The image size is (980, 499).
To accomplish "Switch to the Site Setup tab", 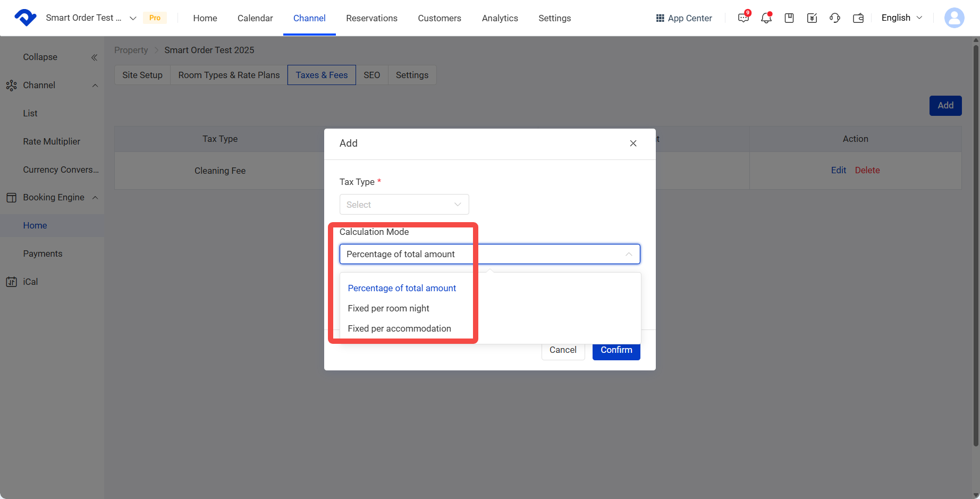I will (x=142, y=75).
